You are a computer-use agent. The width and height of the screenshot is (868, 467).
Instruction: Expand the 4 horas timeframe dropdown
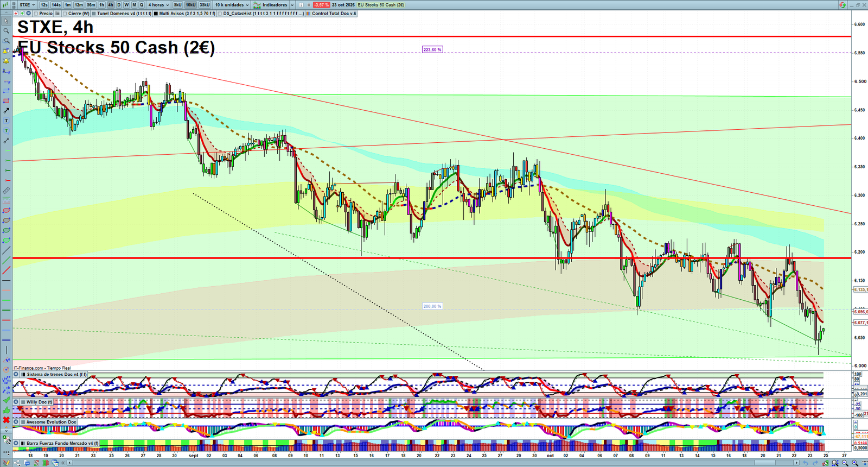coord(158,5)
